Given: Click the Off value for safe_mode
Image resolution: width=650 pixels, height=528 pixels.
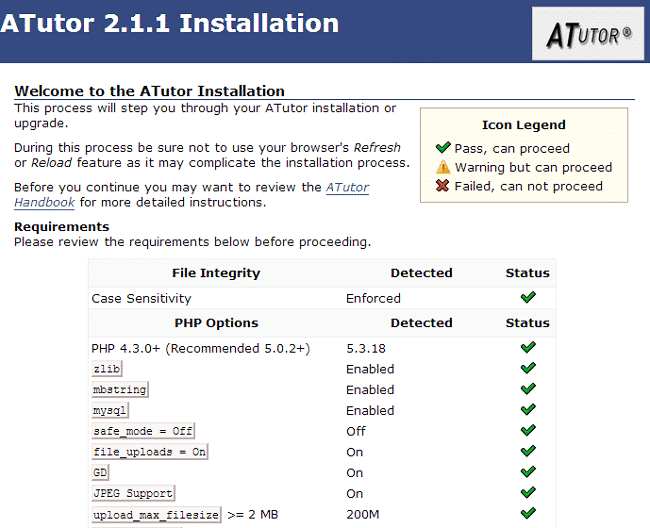Looking at the screenshot, I should click(x=356, y=431).
